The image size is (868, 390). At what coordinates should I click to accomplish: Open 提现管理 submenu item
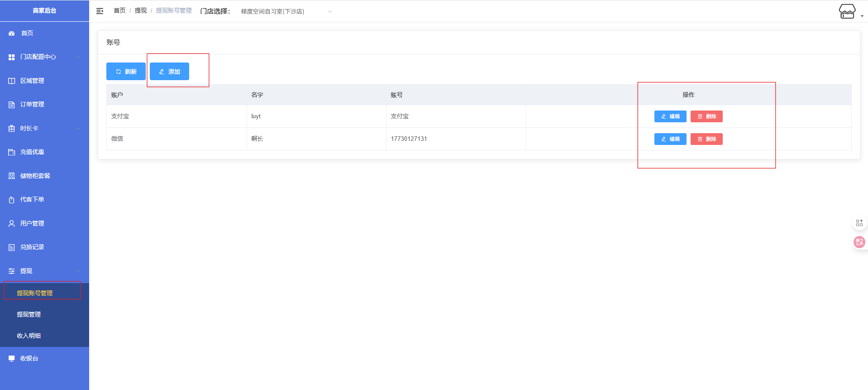(x=44, y=314)
